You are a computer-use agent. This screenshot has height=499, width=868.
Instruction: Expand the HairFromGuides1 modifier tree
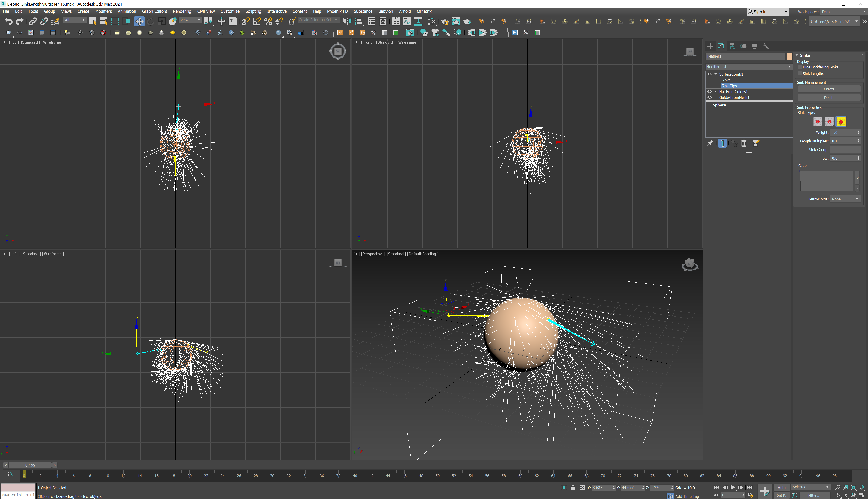click(716, 91)
